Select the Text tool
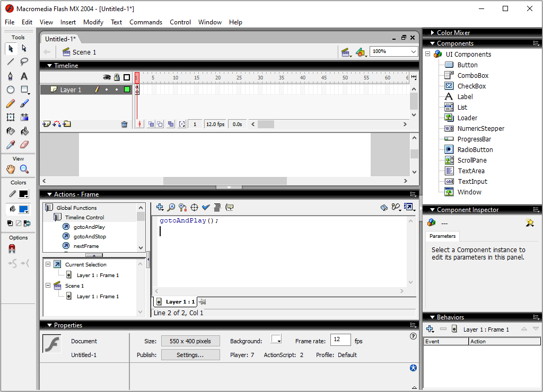Screen dimensions: 543x392 tap(24, 76)
